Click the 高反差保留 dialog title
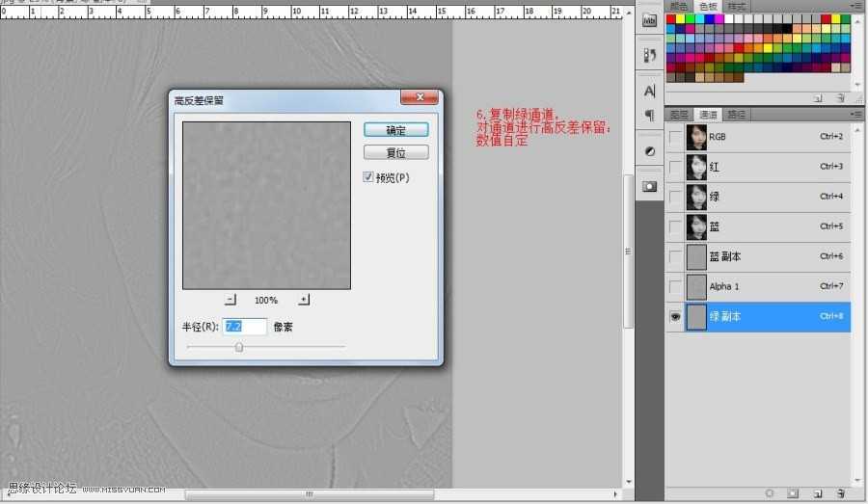The width and height of the screenshot is (868, 504). click(199, 100)
